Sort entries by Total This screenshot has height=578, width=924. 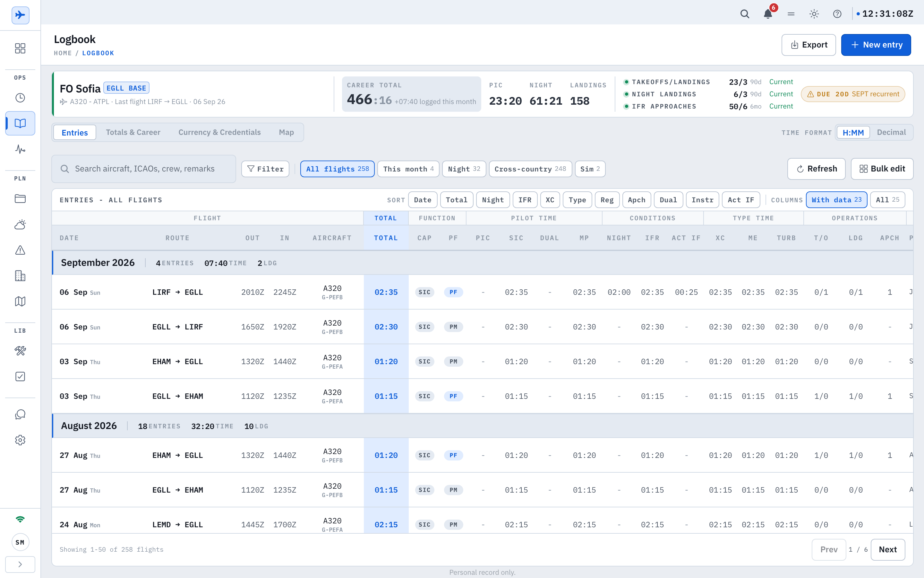point(456,200)
